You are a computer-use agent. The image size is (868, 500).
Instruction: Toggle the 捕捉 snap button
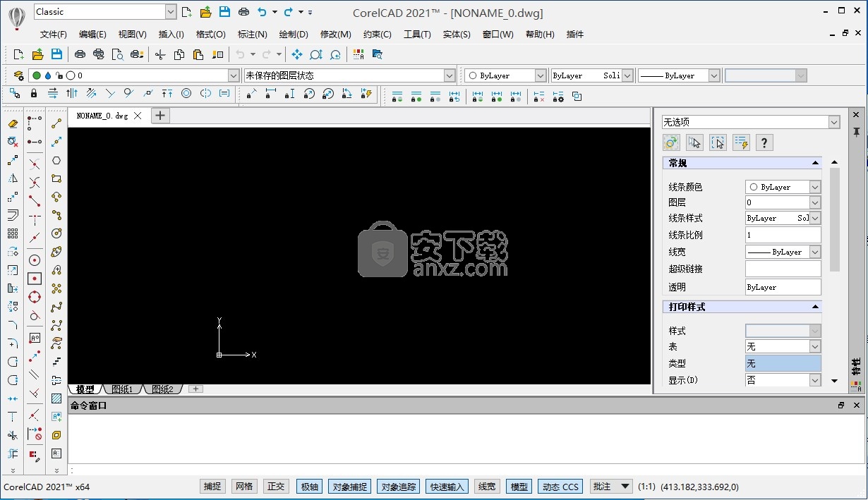click(x=212, y=486)
